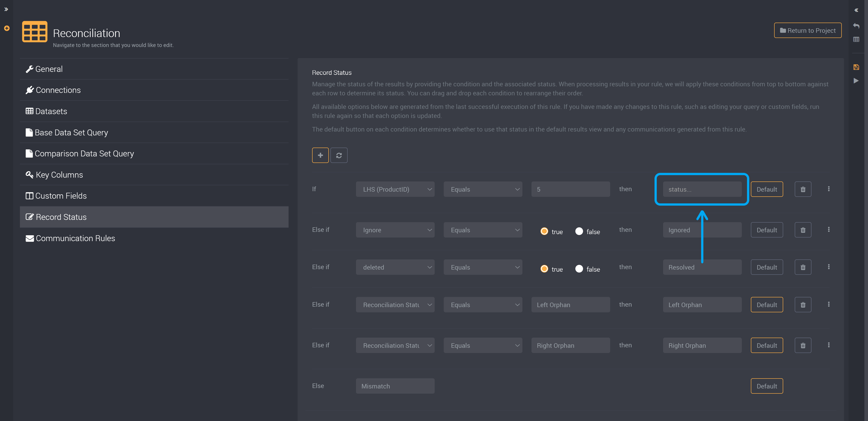Expand the left sidebar with double chevron
This screenshot has height=421, width=868.
click(6, 9)
